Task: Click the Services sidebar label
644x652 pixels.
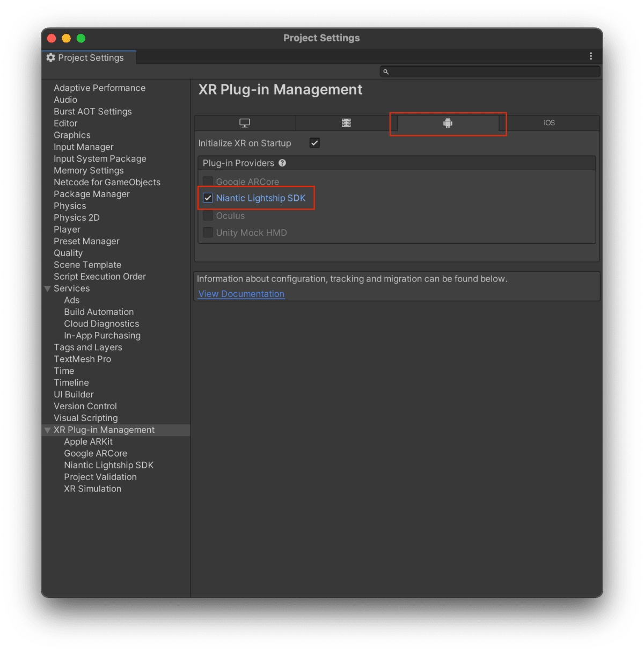Action: pyautogui.click(x=72, y=289)
